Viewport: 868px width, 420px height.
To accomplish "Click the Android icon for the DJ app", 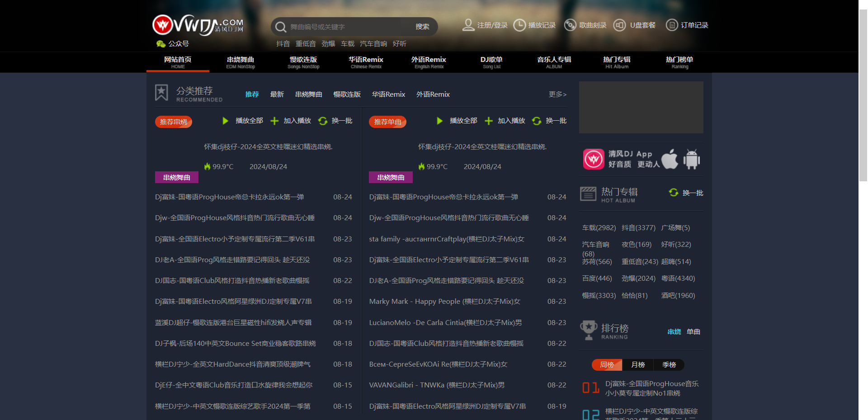I will [692, 159].
